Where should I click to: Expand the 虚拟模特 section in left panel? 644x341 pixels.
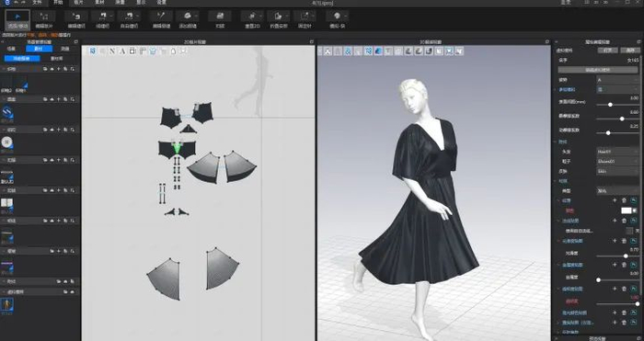point(4,291)
